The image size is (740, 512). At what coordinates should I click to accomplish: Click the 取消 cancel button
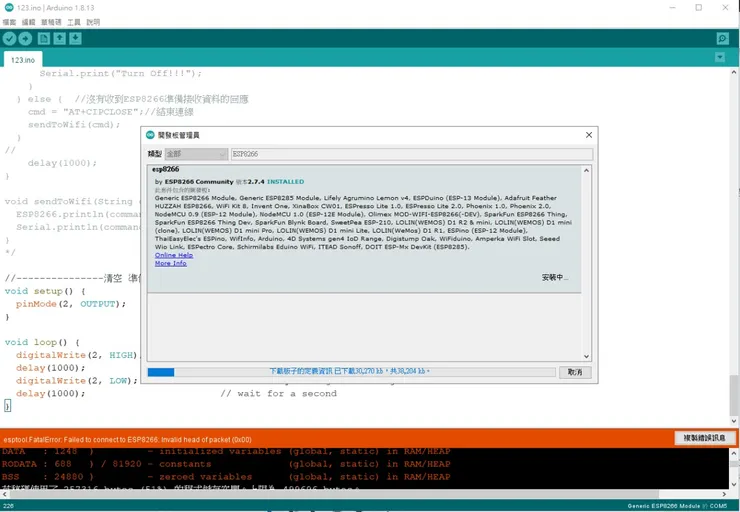pos(575,372)
